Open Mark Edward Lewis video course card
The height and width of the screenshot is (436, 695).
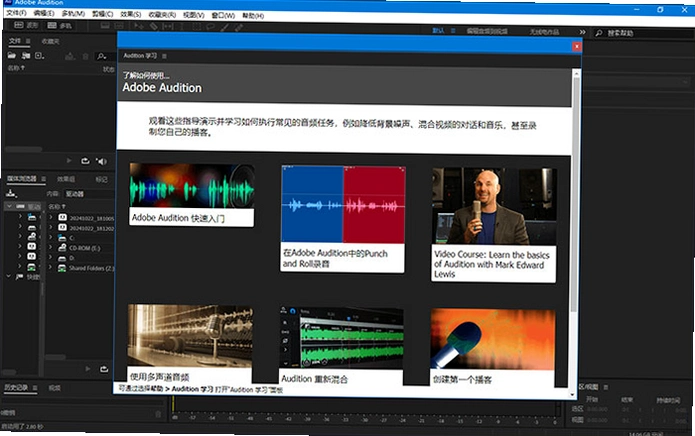(x=494, y=225)
